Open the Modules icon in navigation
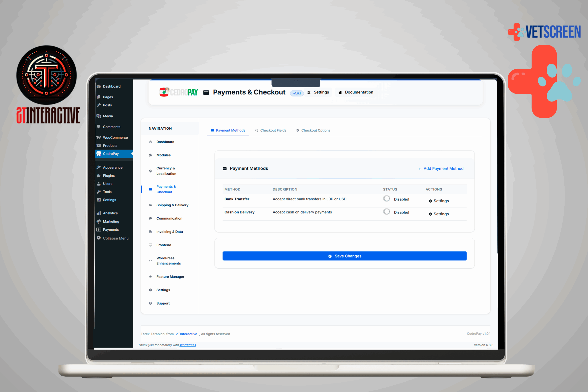Image resolution: width=588 pixels, height=392 pixels. (x=150, y=155)
